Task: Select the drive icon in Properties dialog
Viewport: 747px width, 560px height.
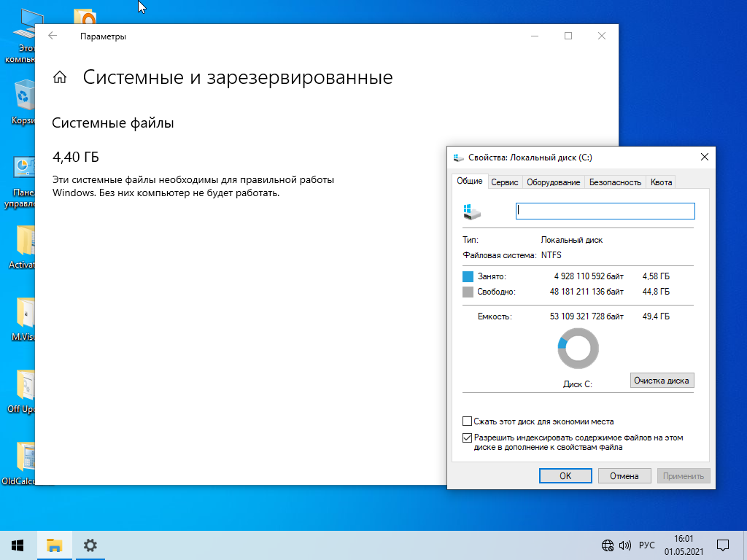Action: click(472, 211)
